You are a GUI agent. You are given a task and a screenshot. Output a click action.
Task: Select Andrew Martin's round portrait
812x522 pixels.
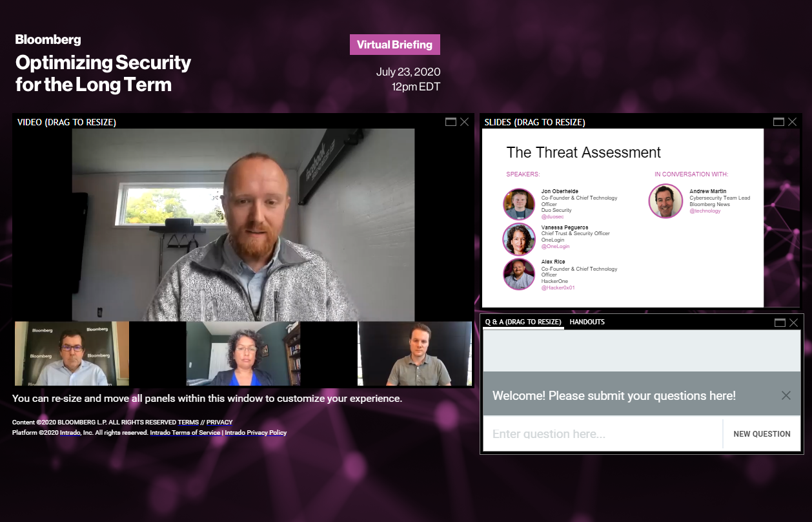coord(665,201)
